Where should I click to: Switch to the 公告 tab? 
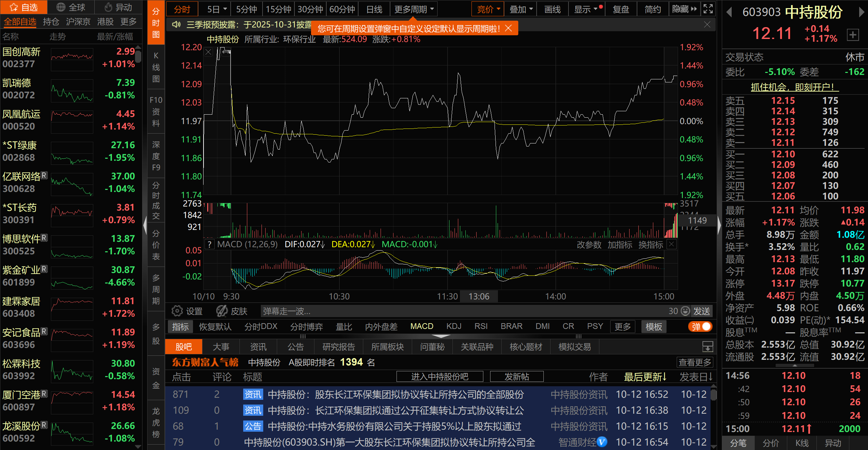click(295, 347)
